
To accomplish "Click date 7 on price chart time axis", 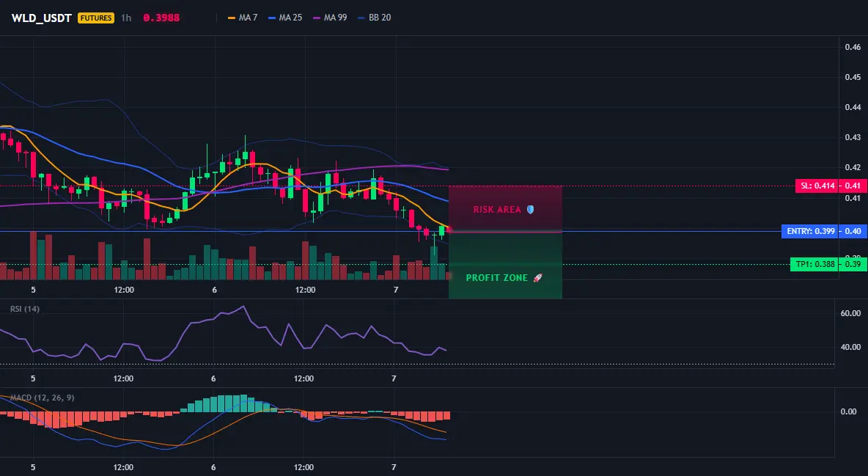I will tap(395, 290).
